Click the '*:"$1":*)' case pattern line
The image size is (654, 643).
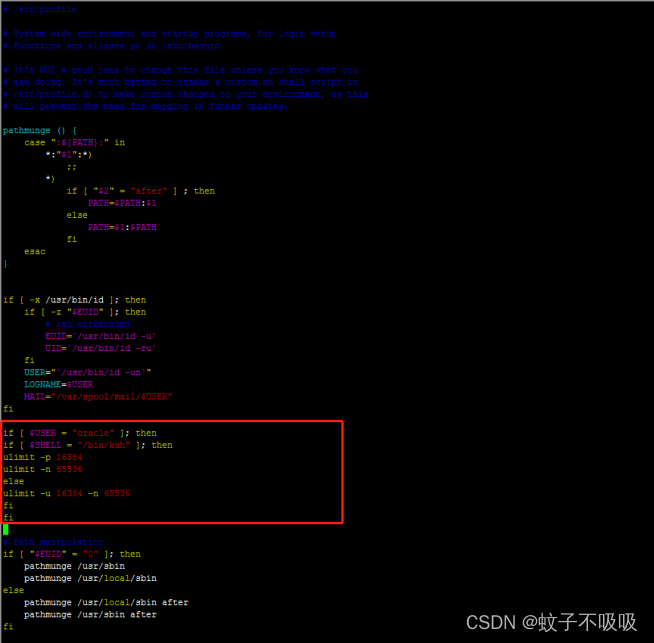point(69,154)
